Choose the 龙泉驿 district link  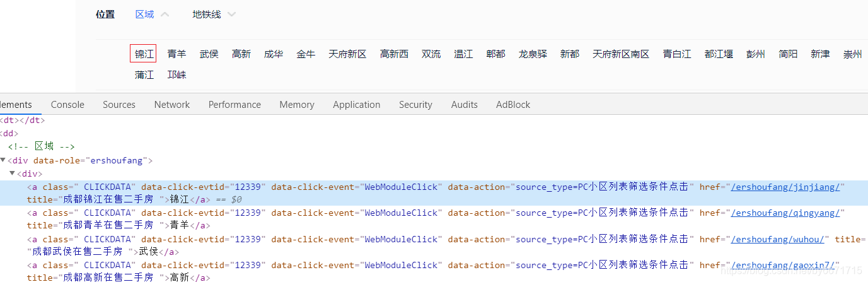pos(533,54)
